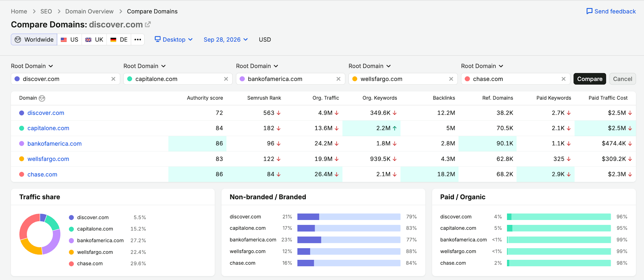Remove bankofamerica.com from comparison inputs
The height and width of the screenshot is (280, 644).
tap(338, 79)
